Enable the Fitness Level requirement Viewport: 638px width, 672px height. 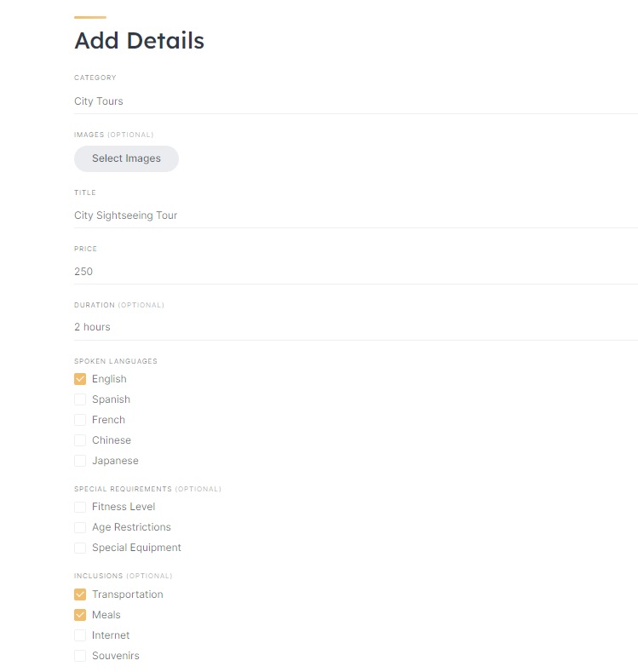80,507
